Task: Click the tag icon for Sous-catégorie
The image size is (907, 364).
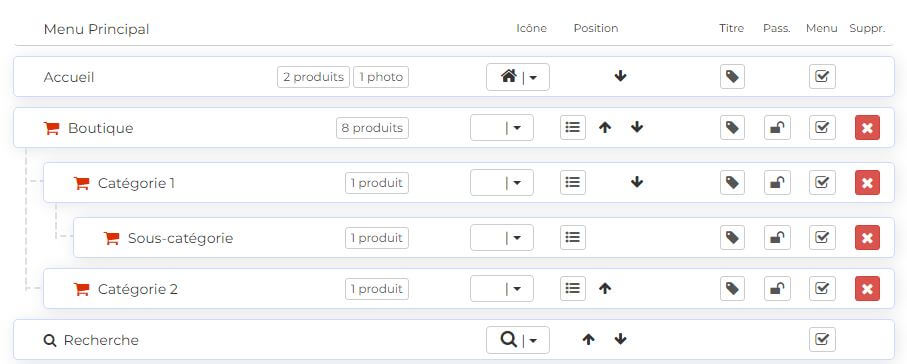Action: (x=732, y=238)
